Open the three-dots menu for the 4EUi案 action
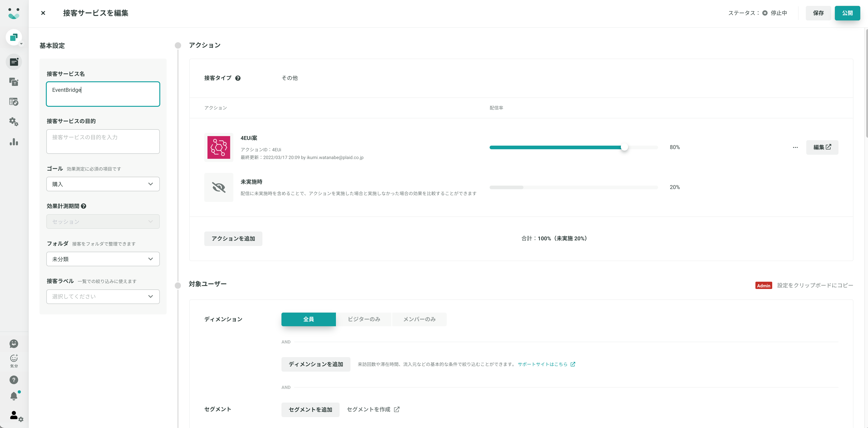The width and height of the screenshot is (868, 428). 795,147
